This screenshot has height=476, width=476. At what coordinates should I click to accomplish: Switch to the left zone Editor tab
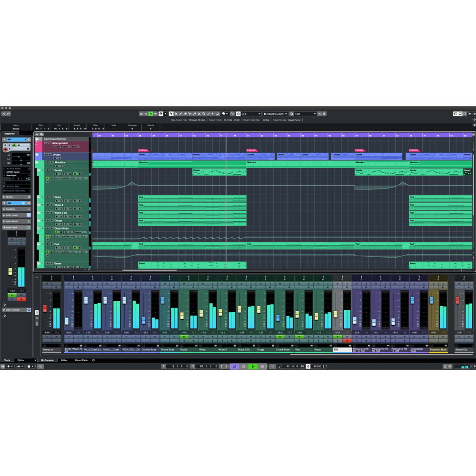tap(20, 360)
